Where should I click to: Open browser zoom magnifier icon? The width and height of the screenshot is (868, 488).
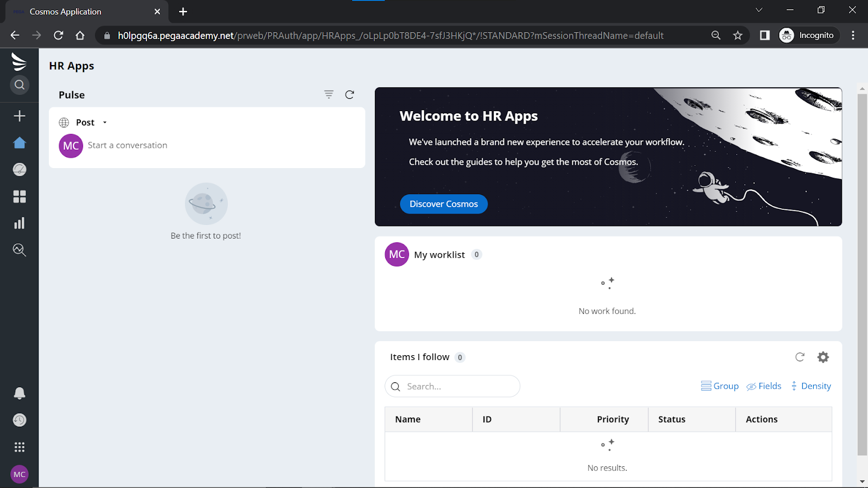coord(716,35)
